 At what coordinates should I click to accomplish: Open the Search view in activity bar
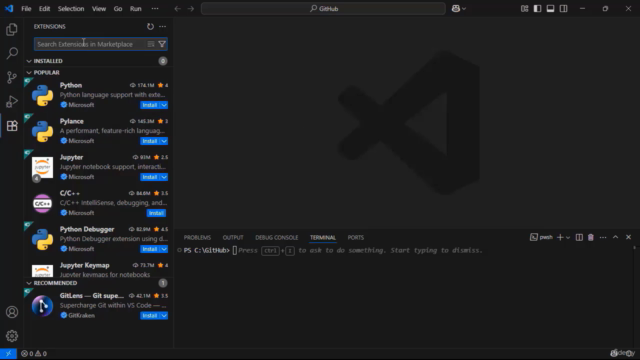[x=12, y=53]
